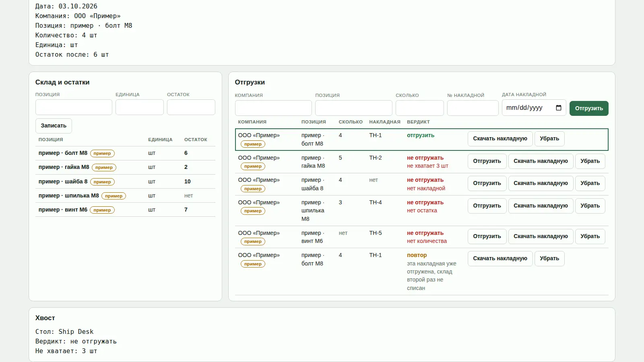Remove the first ТН-1 shipment row
The height and width of the screenshot is (362, 644).
549,139
